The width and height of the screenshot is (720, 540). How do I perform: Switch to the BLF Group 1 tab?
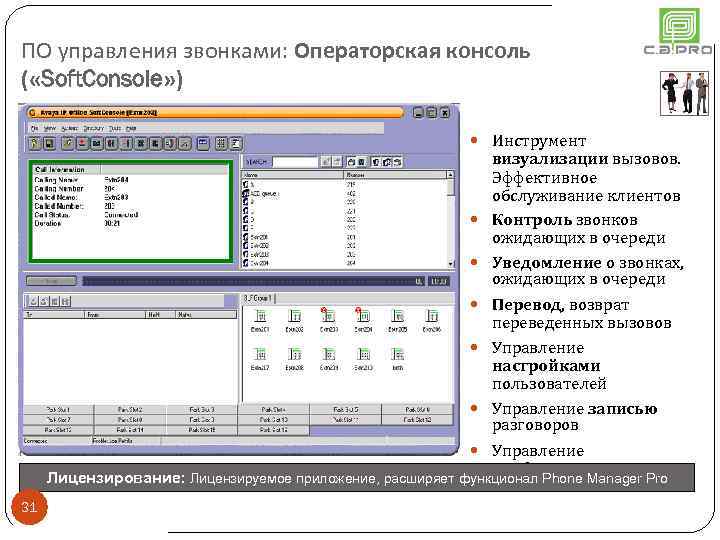258,298
